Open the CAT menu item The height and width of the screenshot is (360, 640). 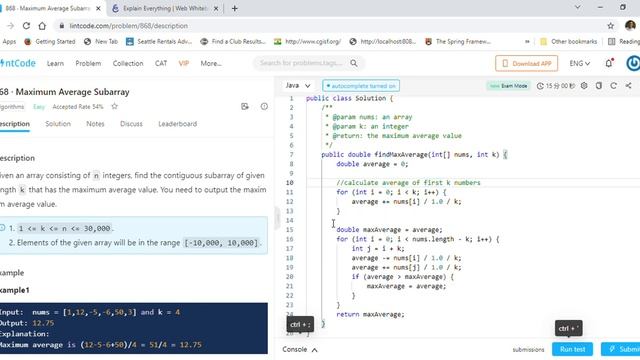pos(161,63)
